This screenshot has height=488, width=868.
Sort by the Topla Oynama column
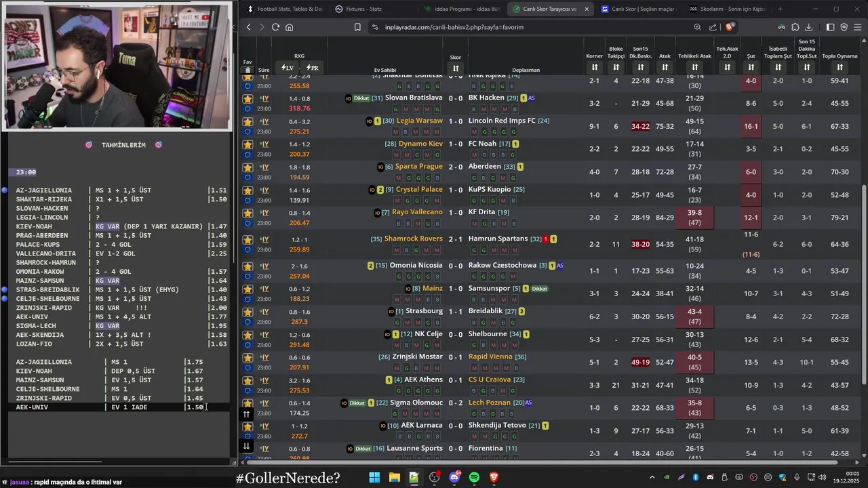(x=840, y=67)
